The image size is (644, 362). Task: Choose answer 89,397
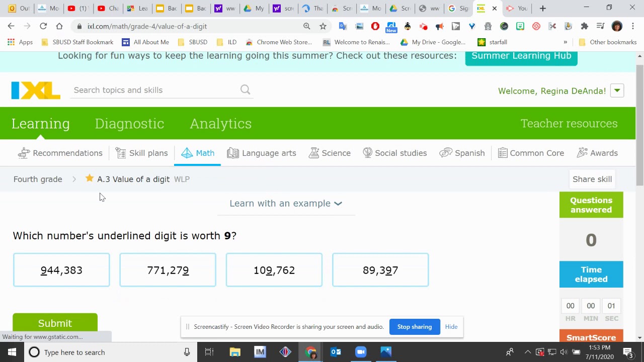380,270
